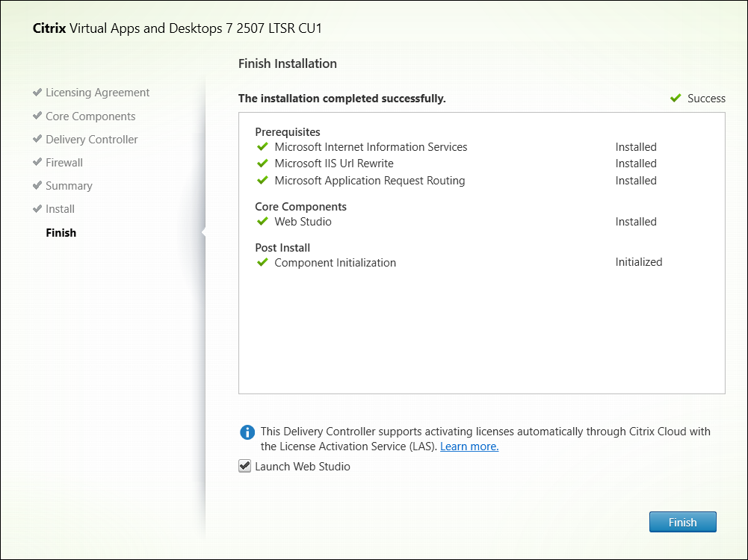The width and height of the screenshot is (748, 560).
Task: Uncheck the Launch Web Studio checkbox
Action: [244, 467]
